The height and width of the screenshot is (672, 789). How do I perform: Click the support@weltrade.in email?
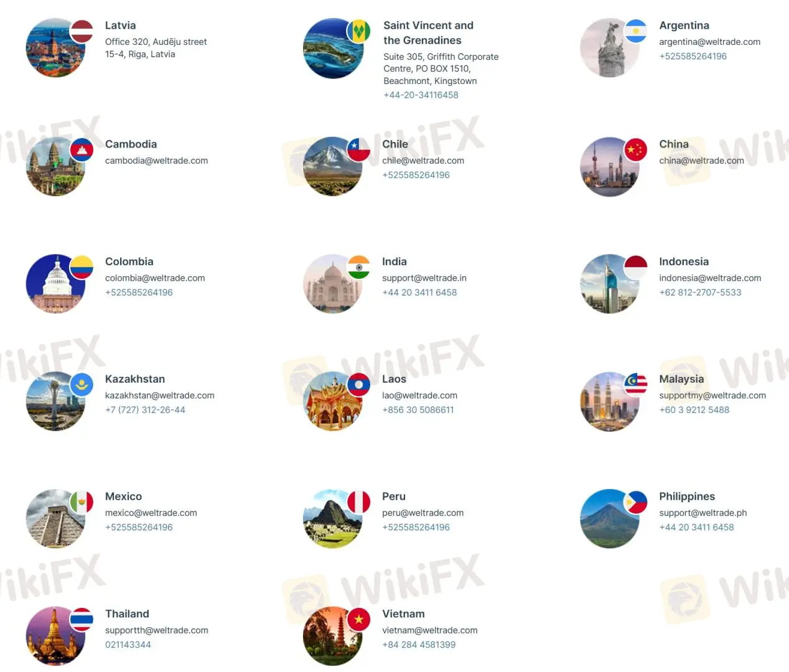point(424,278)
